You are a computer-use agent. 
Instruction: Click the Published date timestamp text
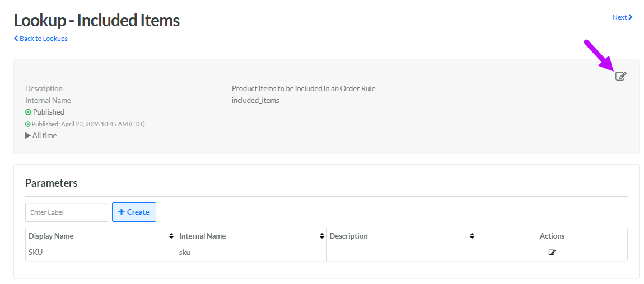click(88, 124)
